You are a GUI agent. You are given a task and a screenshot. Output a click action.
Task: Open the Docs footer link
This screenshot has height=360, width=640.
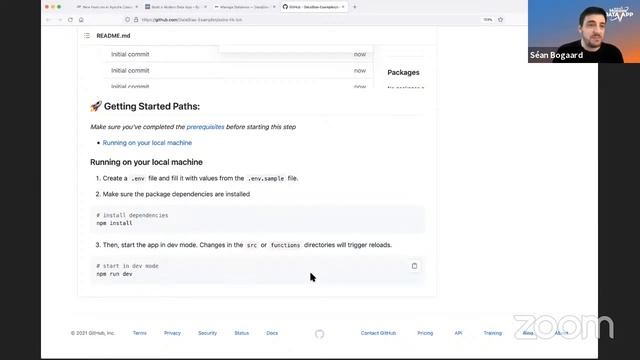point(272,333)
